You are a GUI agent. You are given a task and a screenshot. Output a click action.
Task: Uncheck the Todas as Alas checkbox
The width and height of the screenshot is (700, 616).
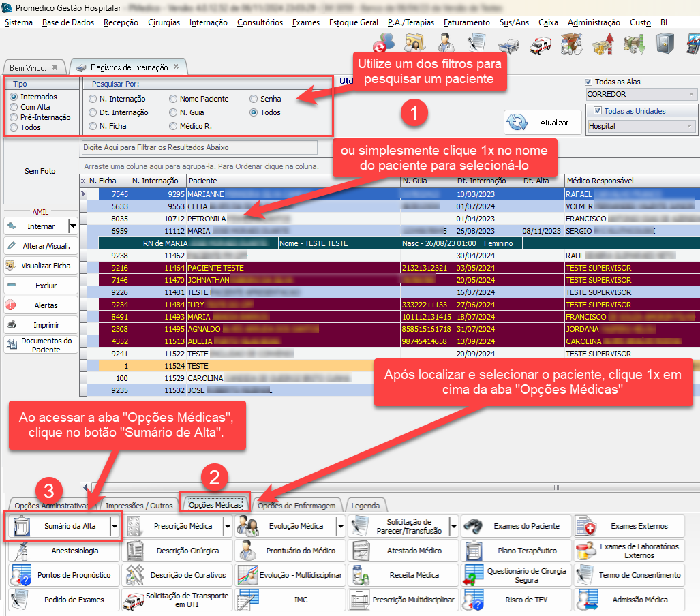pos(590,81)
